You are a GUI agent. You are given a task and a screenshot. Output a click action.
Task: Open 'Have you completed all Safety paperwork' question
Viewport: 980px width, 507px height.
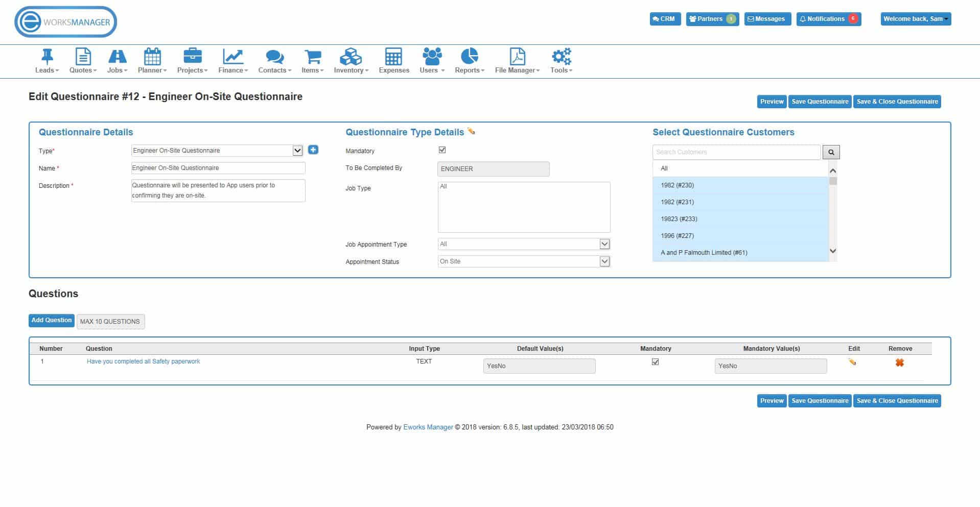143,361
